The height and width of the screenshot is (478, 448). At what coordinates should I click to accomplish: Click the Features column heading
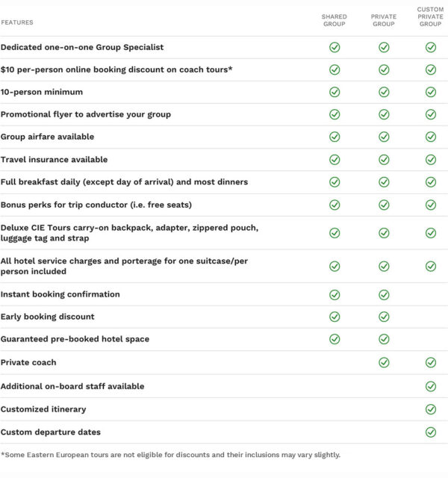point(17,22)
